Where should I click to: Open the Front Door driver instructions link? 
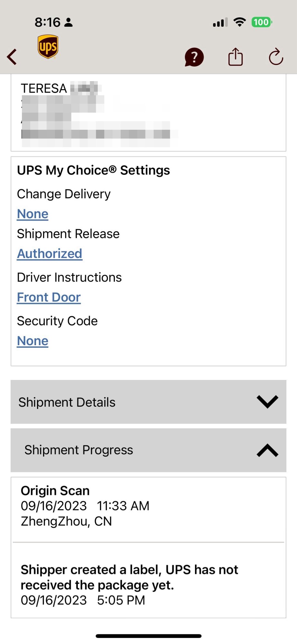pyautogui.click(x=49, y=298)
